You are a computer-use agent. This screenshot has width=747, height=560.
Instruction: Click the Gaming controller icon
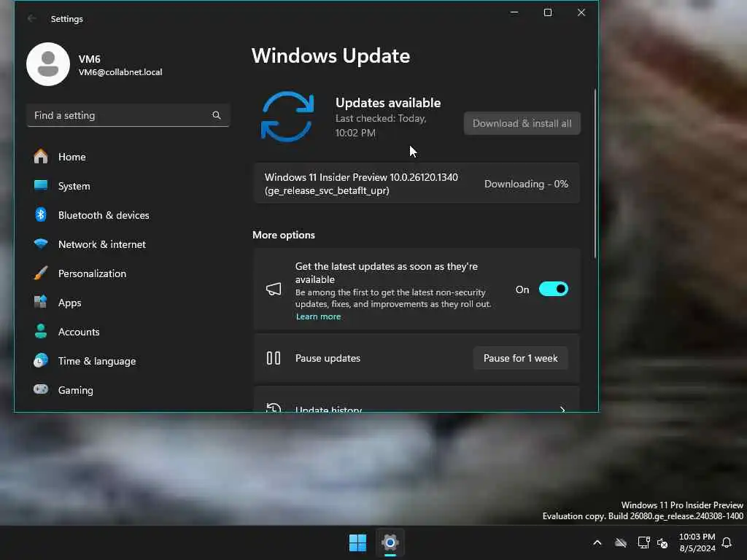point(41,389)
